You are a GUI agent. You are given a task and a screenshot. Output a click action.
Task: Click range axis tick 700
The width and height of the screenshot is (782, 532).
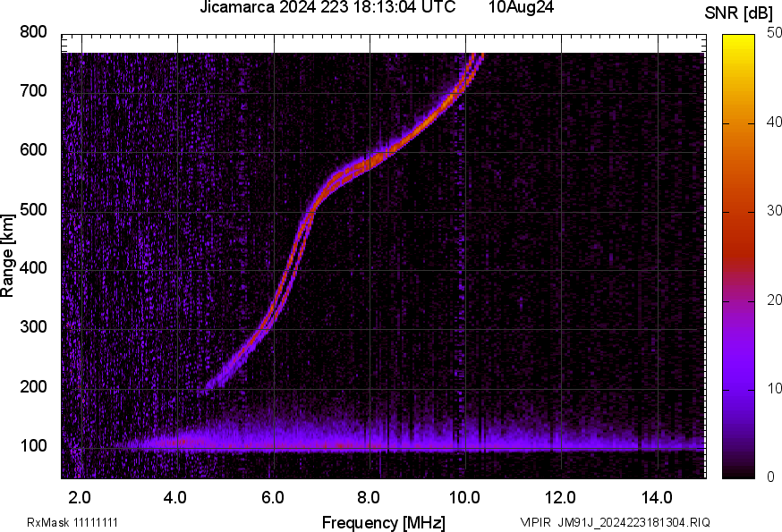click(33, 90)
